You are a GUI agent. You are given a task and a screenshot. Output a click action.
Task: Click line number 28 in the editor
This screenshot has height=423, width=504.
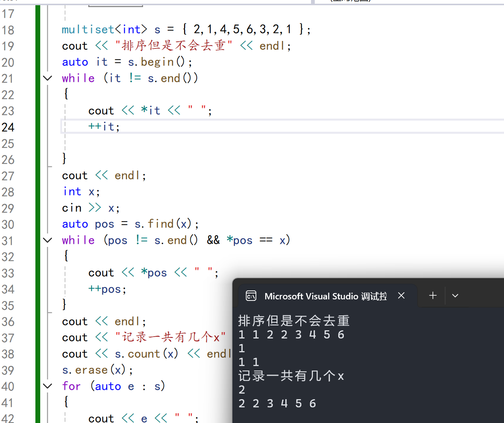click(x=8, y=192)
